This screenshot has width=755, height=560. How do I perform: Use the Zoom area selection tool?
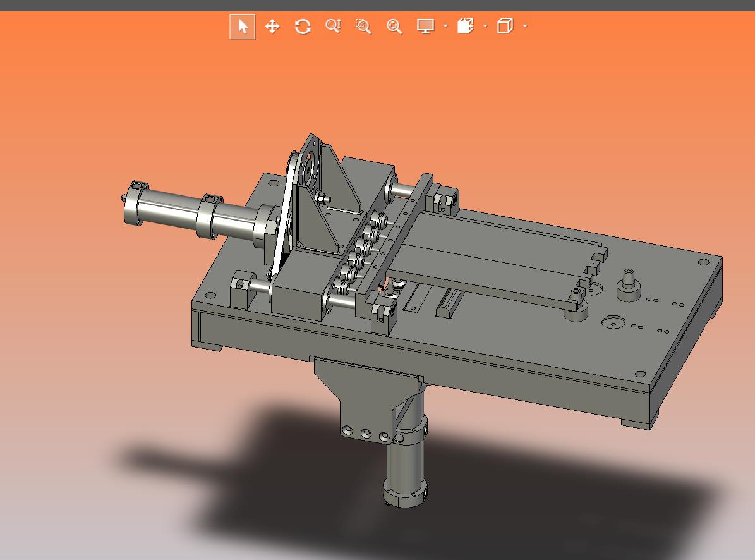(363, 27)
